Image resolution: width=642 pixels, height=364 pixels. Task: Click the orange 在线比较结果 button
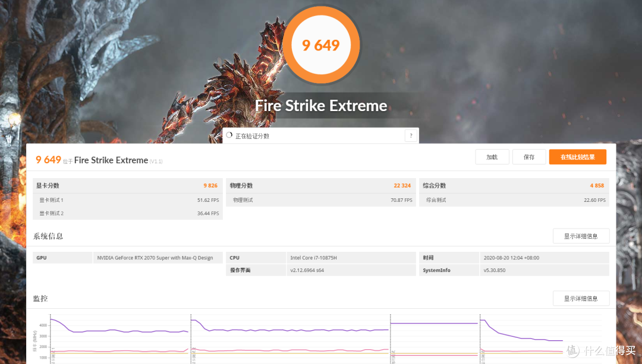coord(578,157)
